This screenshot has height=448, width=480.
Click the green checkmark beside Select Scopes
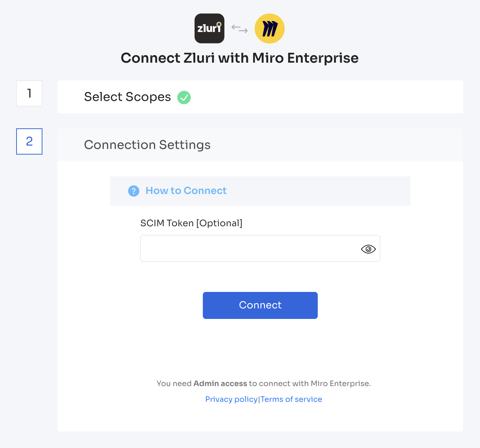coord(184,98)
